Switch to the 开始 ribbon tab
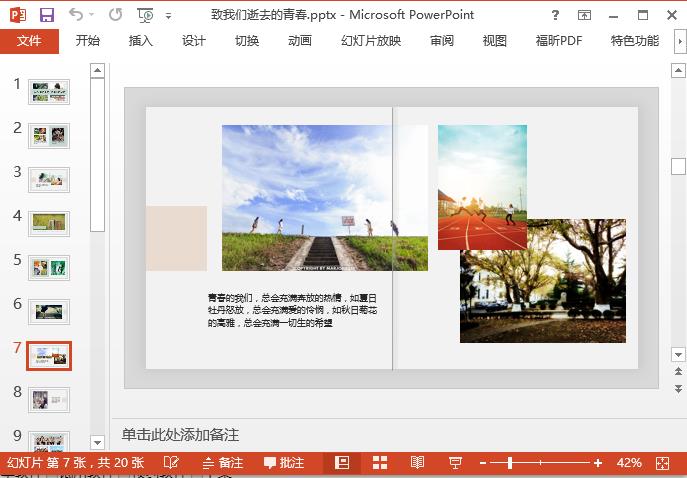 (x=88, y=41)
